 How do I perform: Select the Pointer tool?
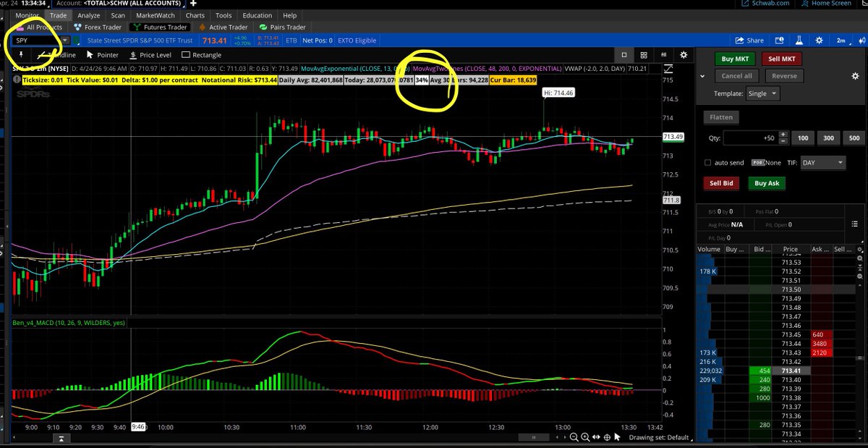point(103,55)
